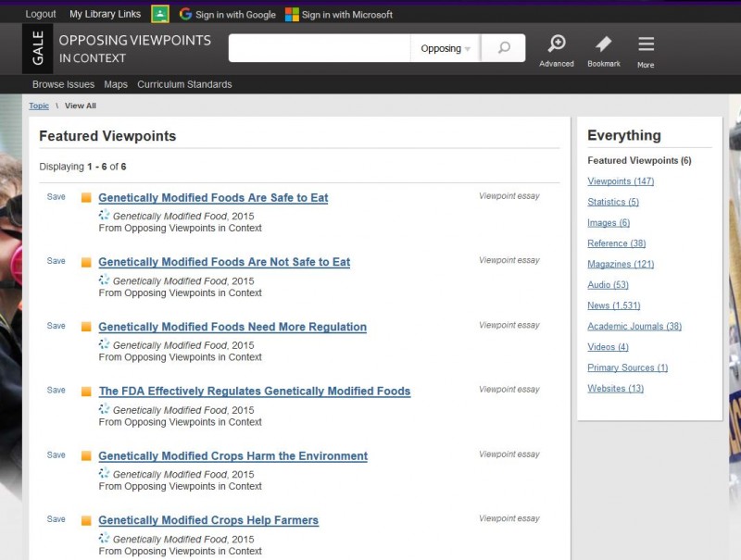Open the More hamburger menu

tap(646, 52)
